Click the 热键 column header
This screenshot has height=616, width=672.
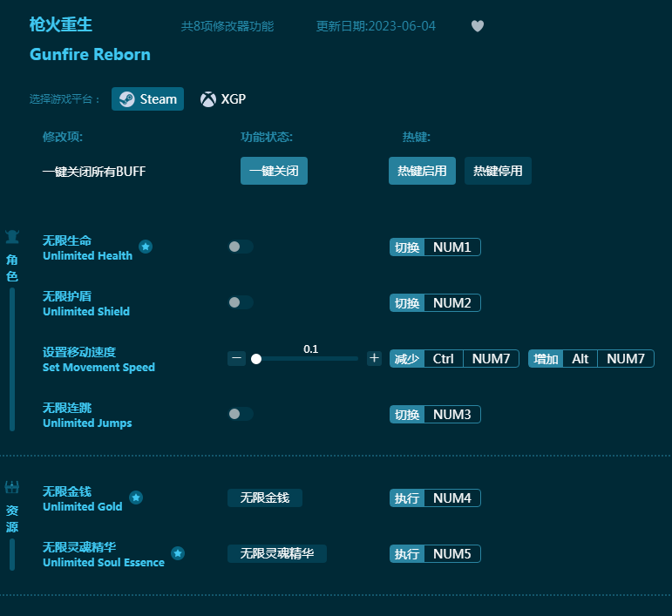click(416, 137)
